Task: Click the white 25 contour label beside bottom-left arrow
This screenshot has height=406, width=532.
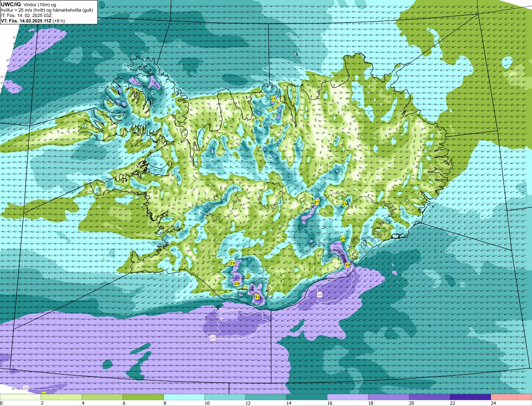Action: pos(26,388)
